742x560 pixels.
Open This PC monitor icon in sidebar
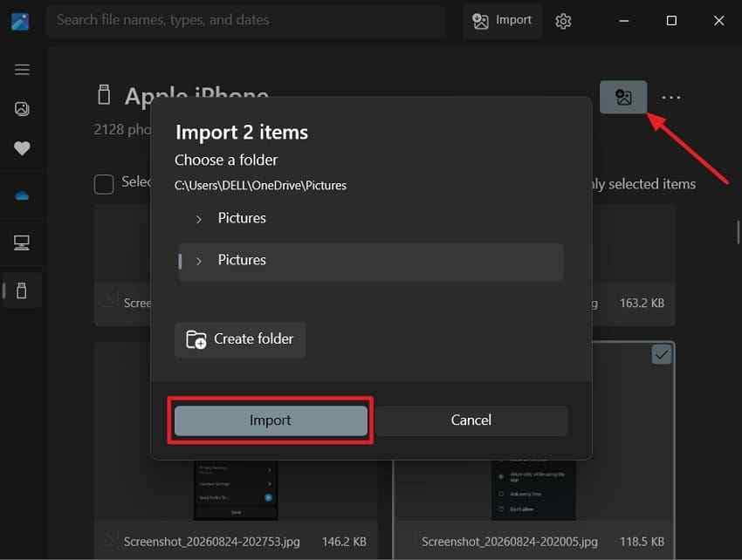(22, 242)
